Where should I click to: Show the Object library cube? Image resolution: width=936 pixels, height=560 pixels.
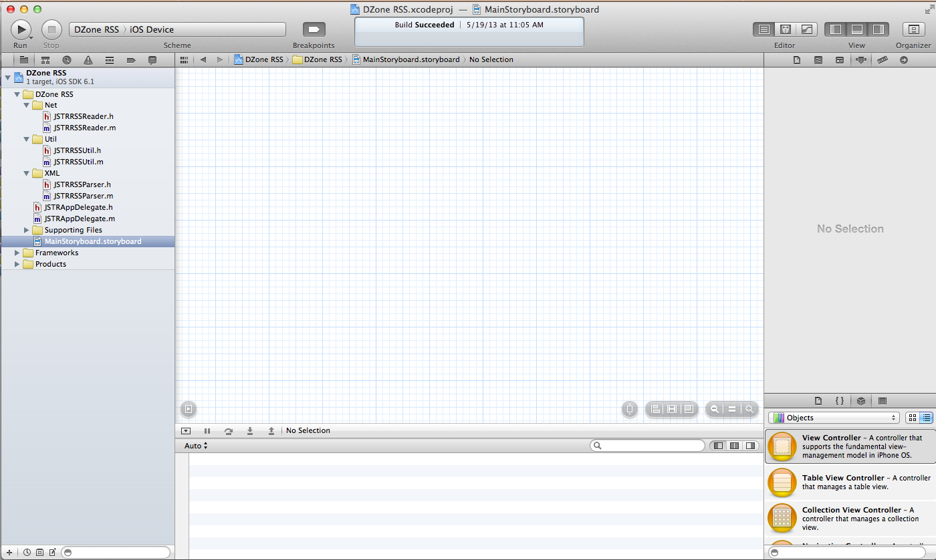[x=861, y=401]
